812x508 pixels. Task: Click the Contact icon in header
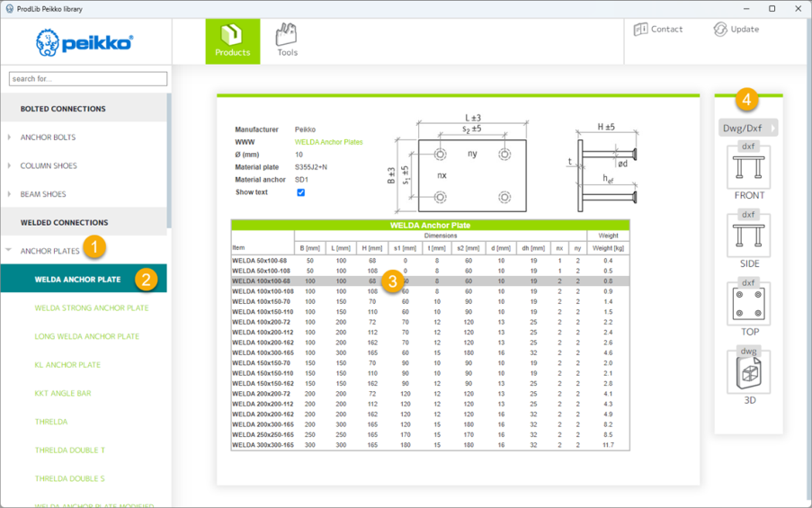coord(641,30)
